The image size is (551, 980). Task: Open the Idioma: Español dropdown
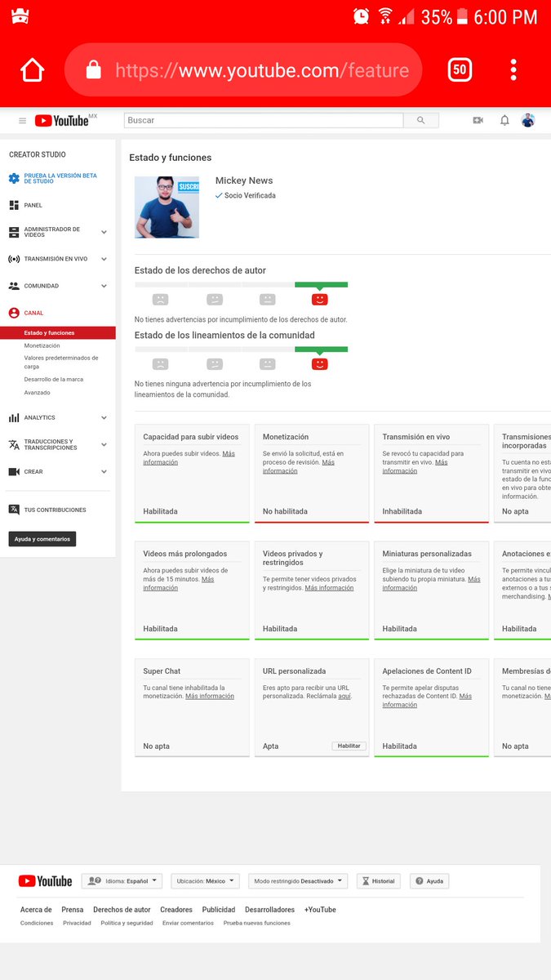[122, 881]
